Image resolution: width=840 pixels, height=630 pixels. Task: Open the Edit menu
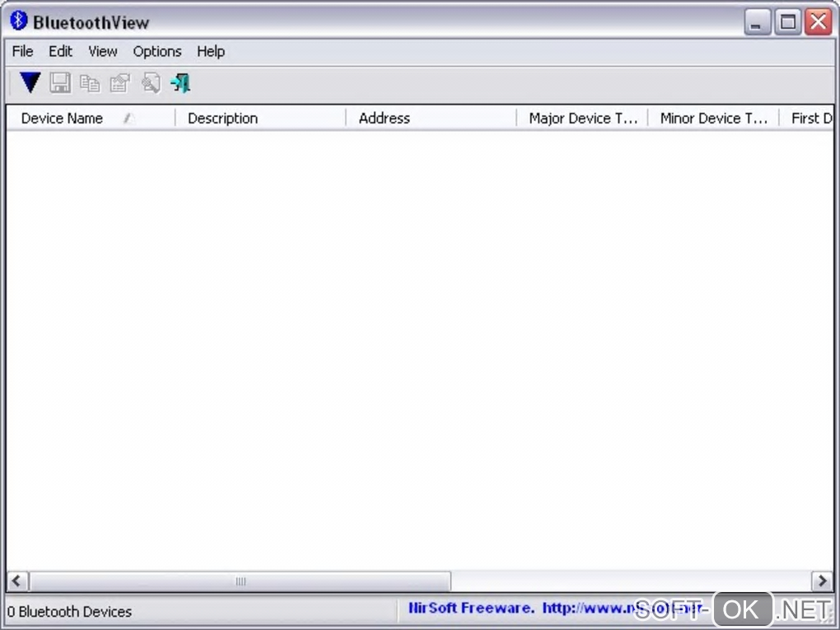(60, 51)
